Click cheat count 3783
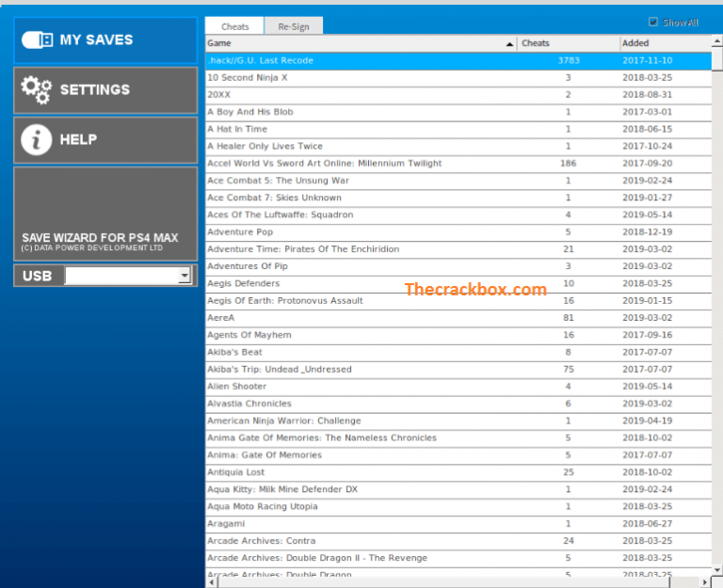The height and width of the screenshot is (588, 723). (x=569, y=60)
